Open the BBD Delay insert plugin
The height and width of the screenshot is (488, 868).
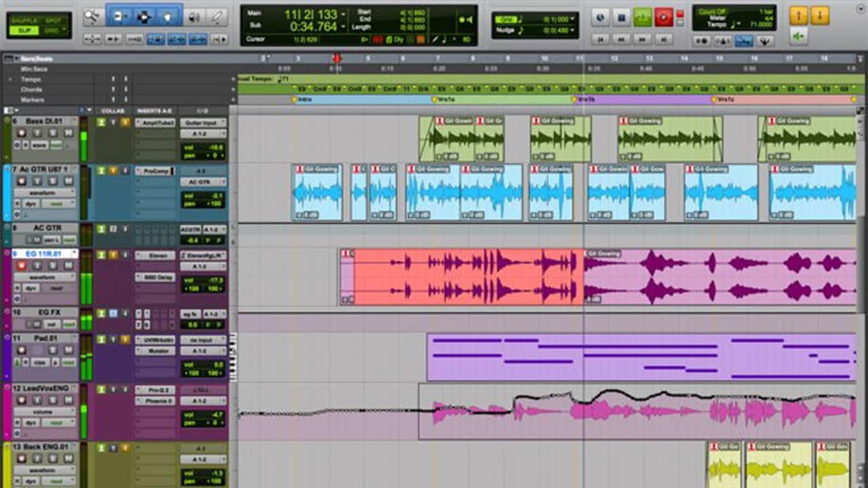click(x=155, y=277)
